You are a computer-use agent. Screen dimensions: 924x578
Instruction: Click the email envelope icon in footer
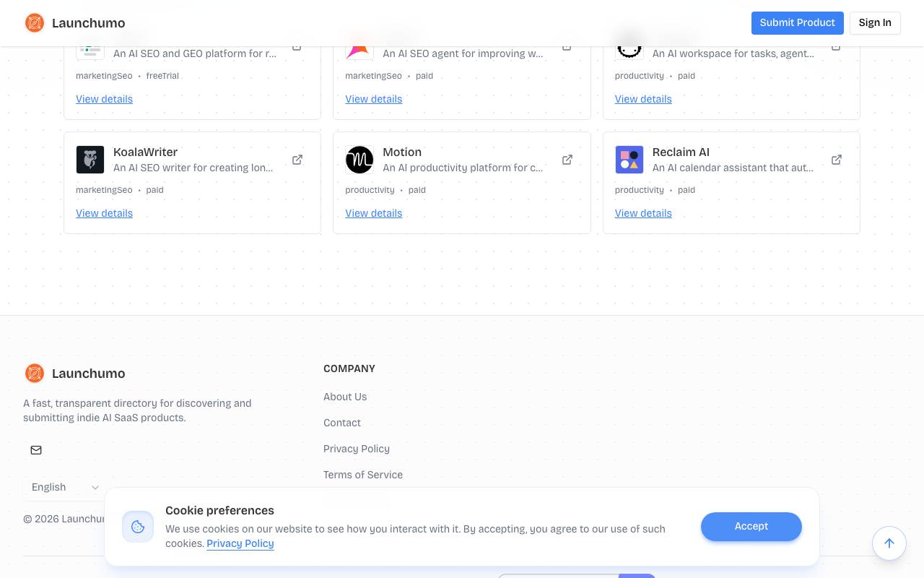36,450
